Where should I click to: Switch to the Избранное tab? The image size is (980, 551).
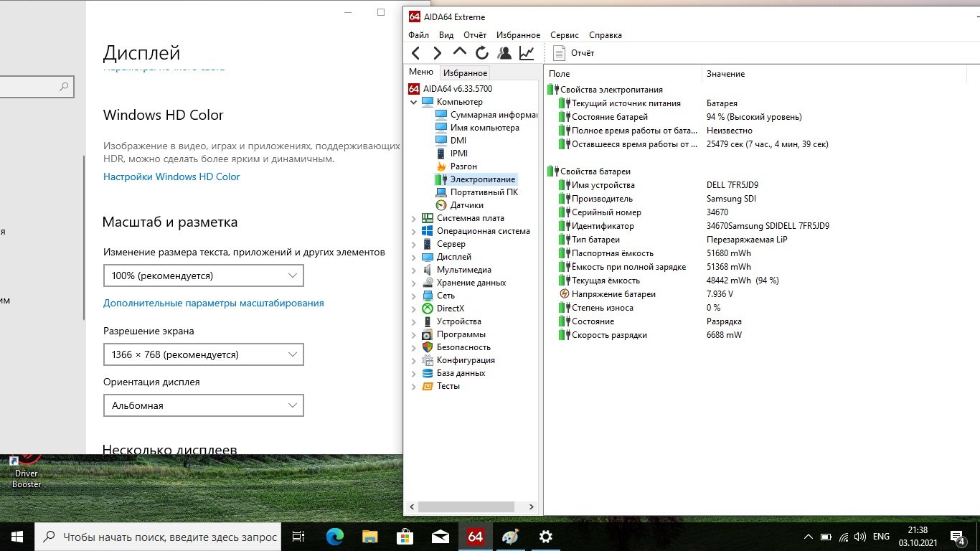click(465, 73)
